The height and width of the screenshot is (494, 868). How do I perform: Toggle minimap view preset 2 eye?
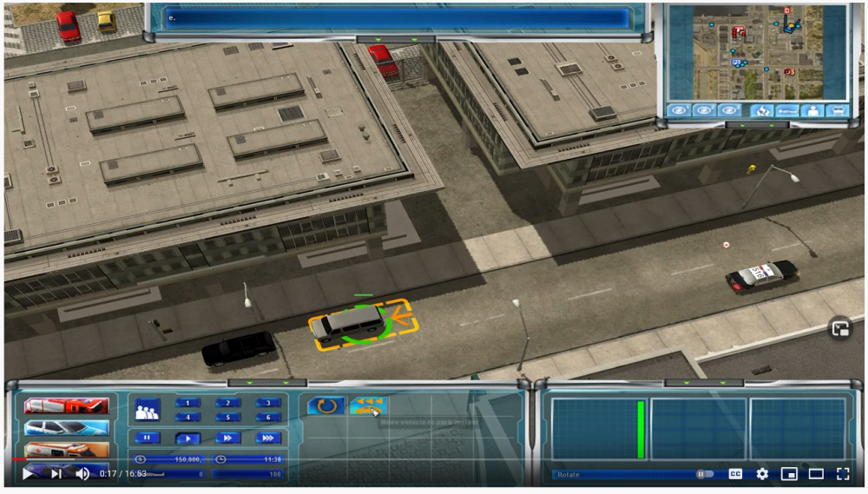[705, 110]
